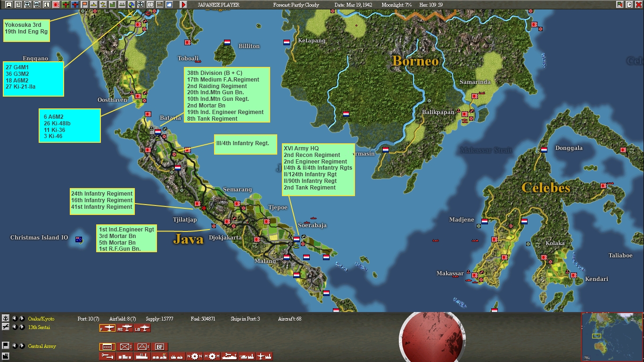Open the document list icon in the top toolbar
This screenshot has height=362, width=644.
[18, 5]
